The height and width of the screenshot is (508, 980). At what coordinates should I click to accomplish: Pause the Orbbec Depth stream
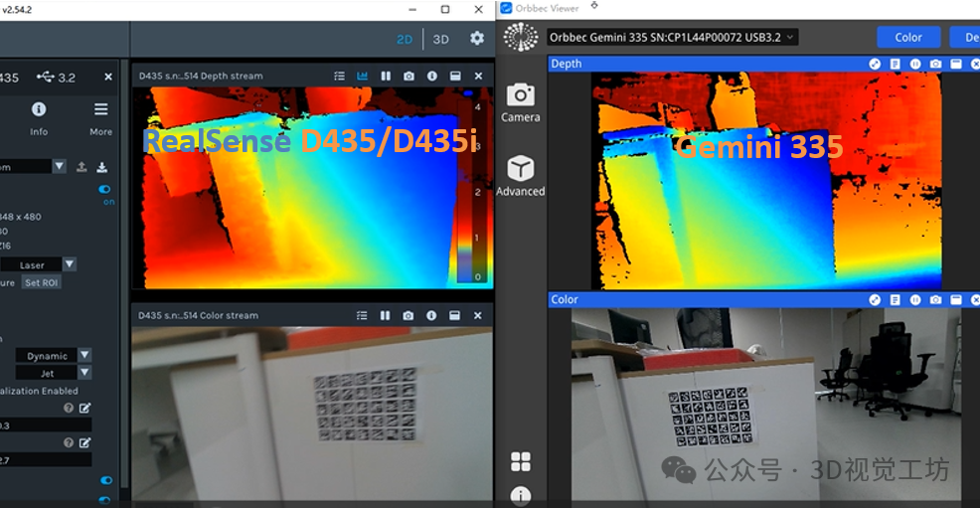915,64
